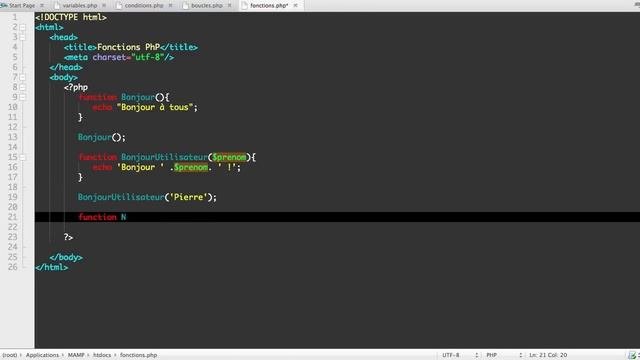This screenshot has height=360, width=640.
Task: Switch to the boucles.php tab
Action: click(x=207, y=5)
